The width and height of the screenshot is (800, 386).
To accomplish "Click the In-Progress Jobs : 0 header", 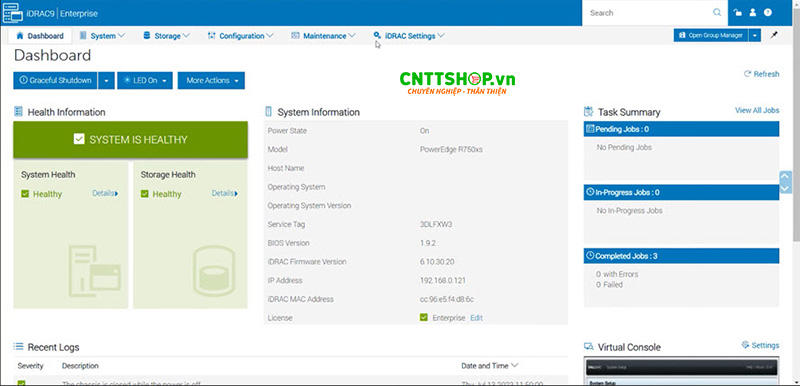I will tap(681, 192).
